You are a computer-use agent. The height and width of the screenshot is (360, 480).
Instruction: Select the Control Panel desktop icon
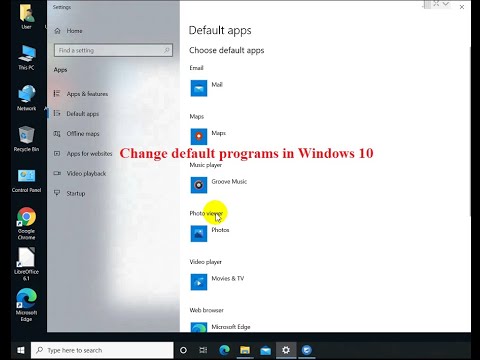tap(26, 180)
